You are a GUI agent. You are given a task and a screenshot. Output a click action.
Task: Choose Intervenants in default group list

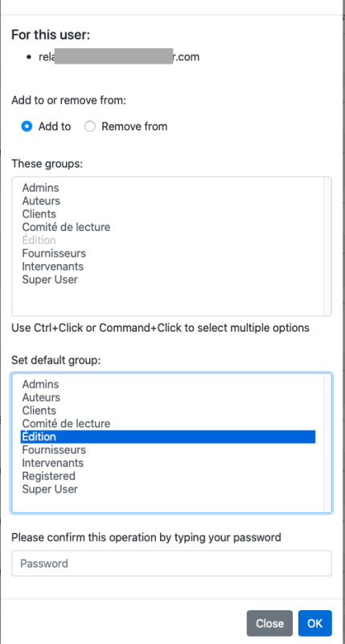[x=168, y=464]
